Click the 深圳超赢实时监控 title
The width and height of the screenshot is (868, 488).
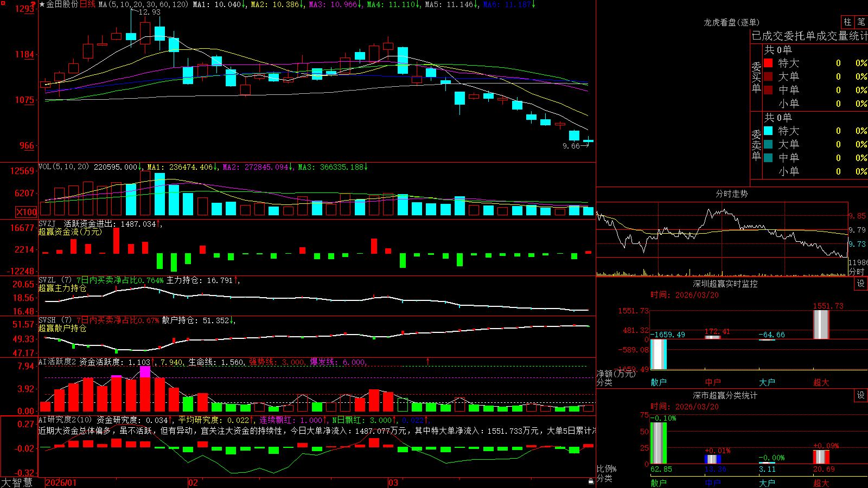[725, 284]
